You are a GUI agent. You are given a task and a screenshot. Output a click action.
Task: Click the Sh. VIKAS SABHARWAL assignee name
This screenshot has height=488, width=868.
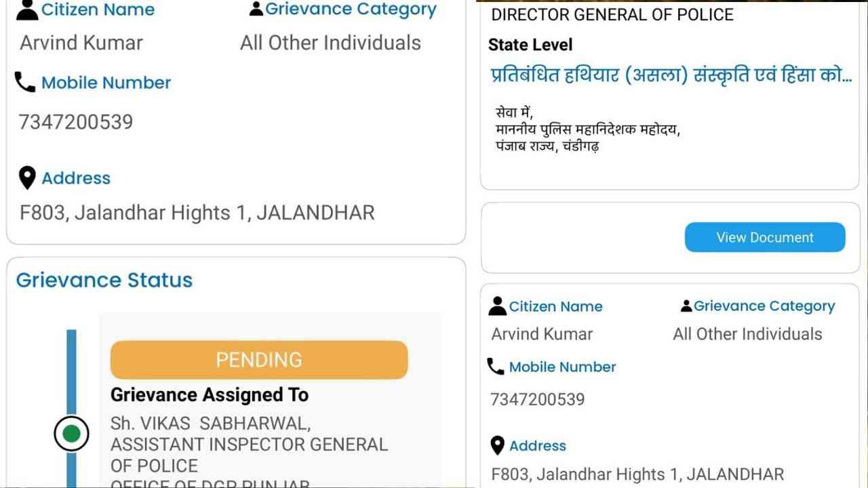(210, 424)
